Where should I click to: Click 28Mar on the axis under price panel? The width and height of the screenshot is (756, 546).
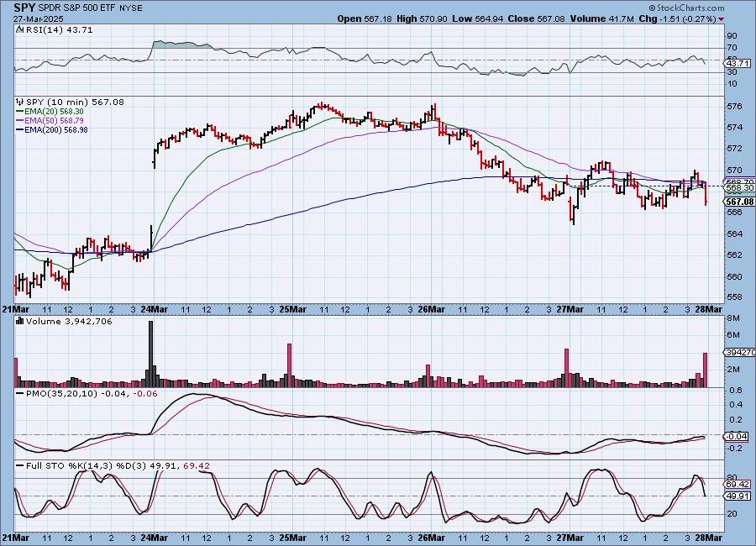tap(708, 309)
